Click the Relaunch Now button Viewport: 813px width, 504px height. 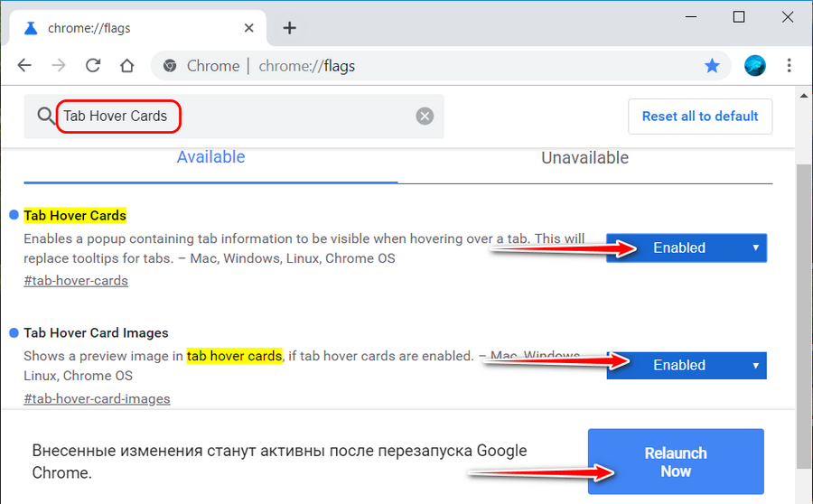pos(676,462)
